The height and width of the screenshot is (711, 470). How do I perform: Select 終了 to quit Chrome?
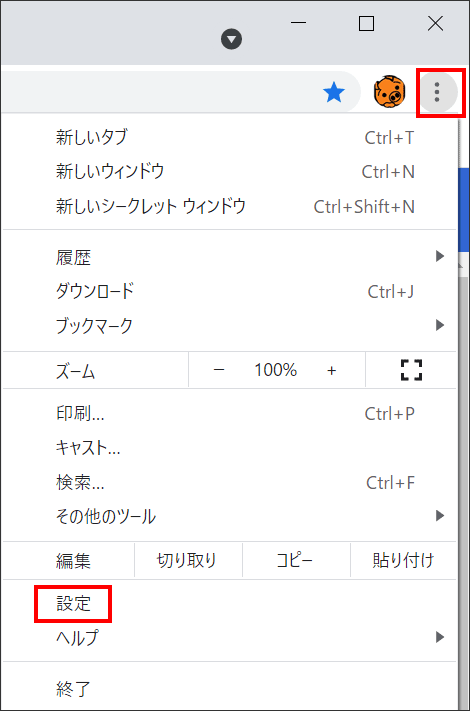pos(229,689)
